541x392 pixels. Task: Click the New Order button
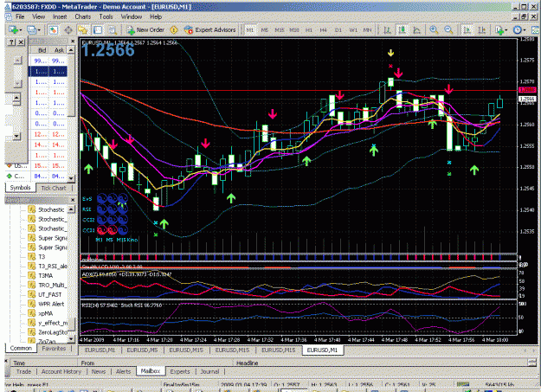tap(145, 30)
